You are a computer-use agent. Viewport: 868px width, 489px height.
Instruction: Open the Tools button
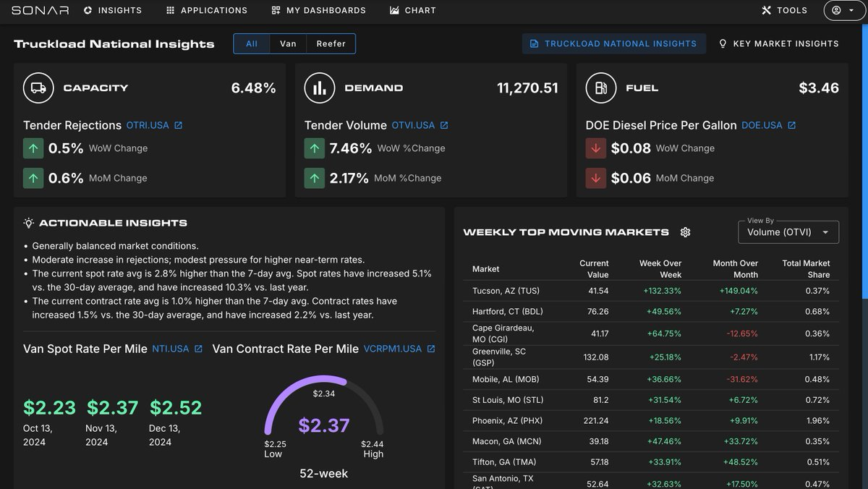click(784, 10)
